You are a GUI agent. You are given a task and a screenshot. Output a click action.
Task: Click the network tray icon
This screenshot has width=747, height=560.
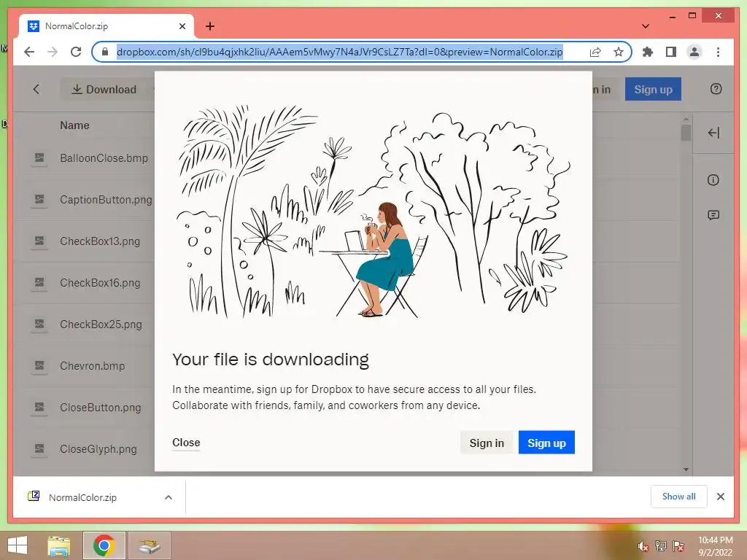661,546
